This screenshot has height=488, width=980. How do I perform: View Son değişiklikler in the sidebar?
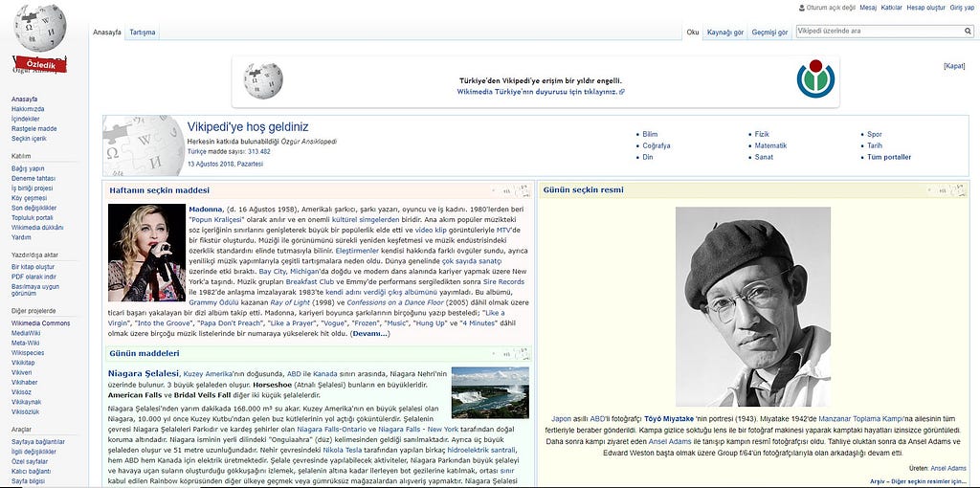33,208
